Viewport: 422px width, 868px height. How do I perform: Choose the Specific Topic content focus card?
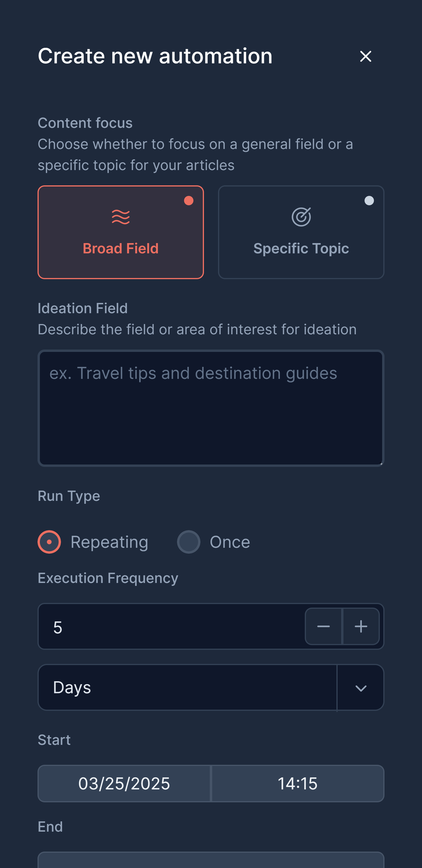tap(301, 232)
